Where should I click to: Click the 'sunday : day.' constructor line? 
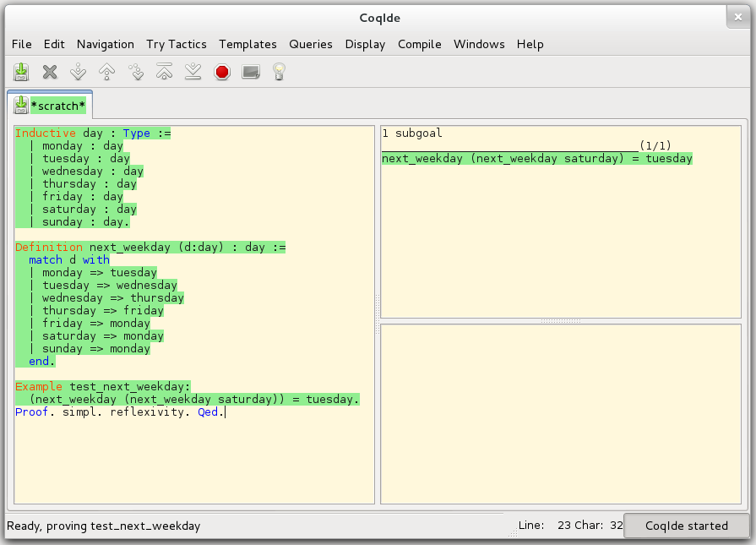tap(86, 222)
